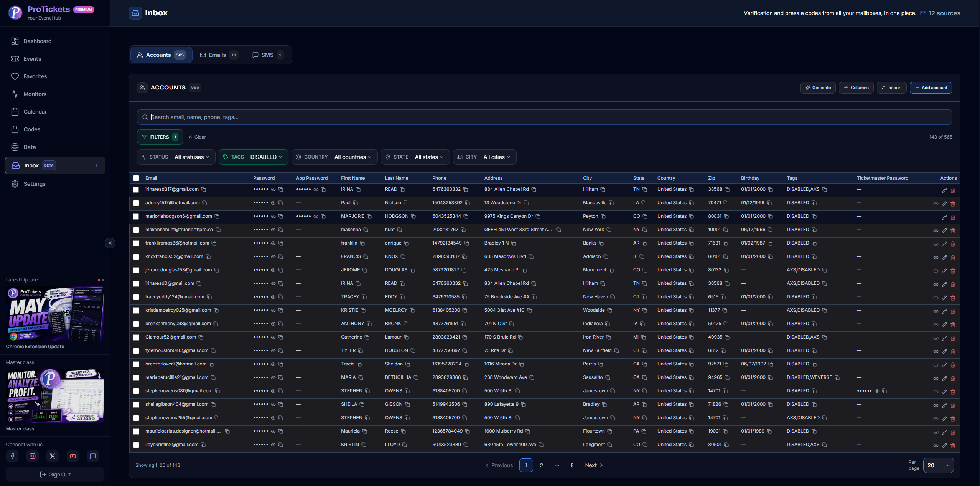This screenshot has height=486, width=980.
Task: Reveal password for mariabetucillia21@gmail.com
Action: pos(273,378)
